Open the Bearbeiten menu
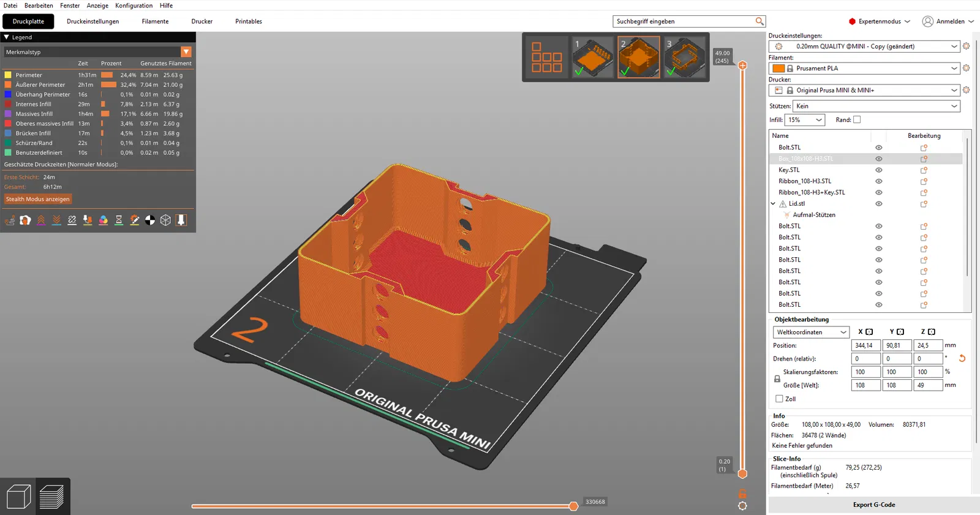The image size is (980, 515). [39, 6]
